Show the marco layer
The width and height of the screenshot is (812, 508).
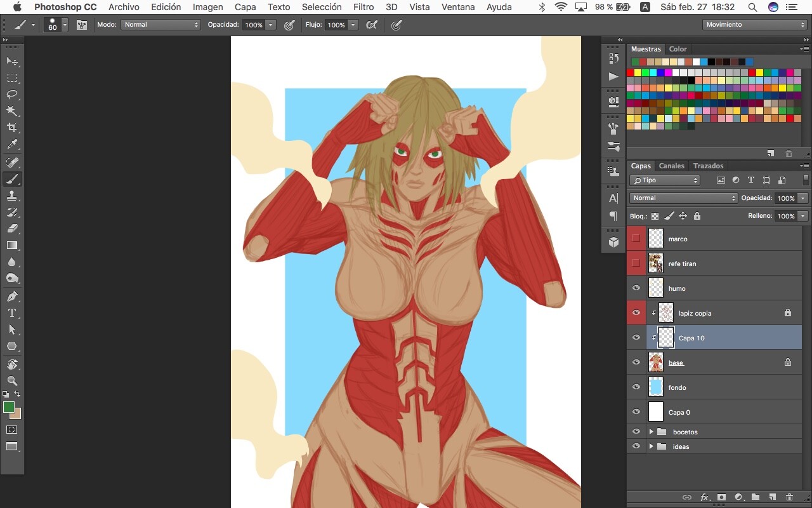coord(636,239)
